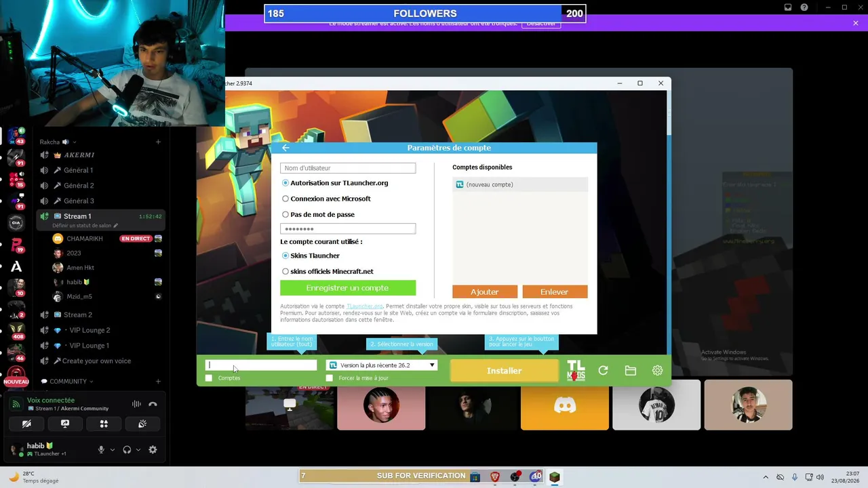
Task: Open the Discord inbox icon
Action: [x=788, y=7]
